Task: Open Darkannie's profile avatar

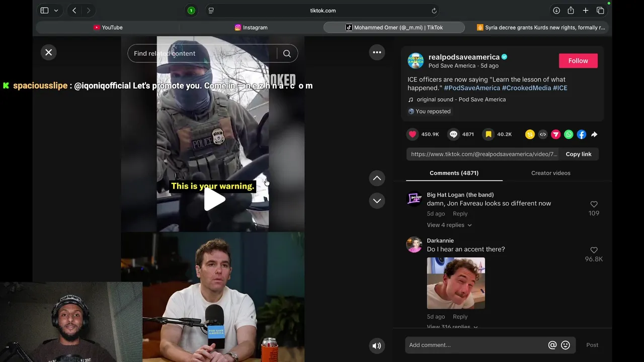Action: coord(414,245)
